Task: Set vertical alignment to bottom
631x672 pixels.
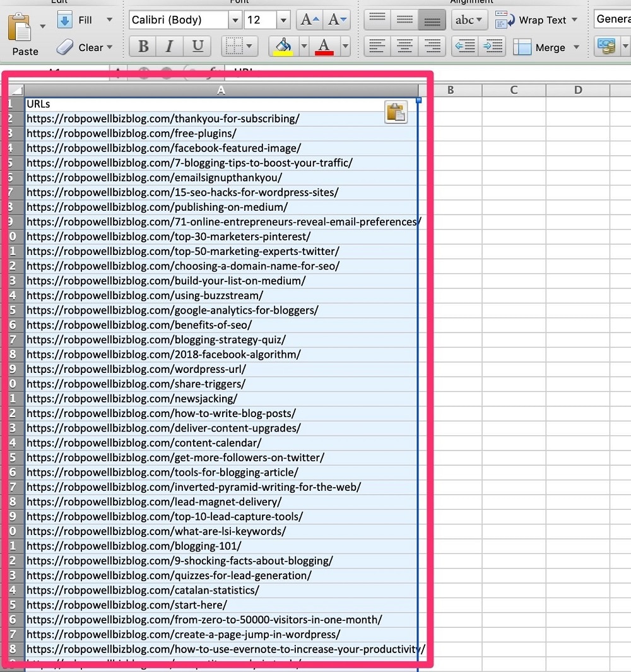Action: point(432,20)
